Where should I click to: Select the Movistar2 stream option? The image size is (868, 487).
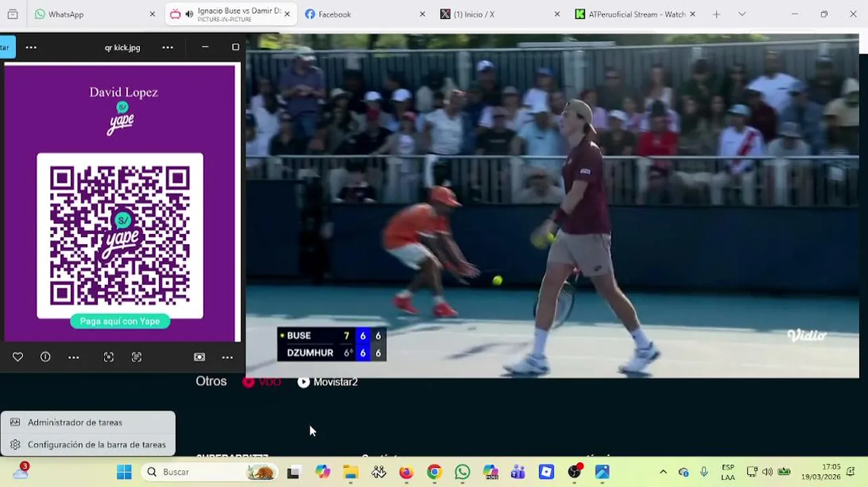click(328, 382)
